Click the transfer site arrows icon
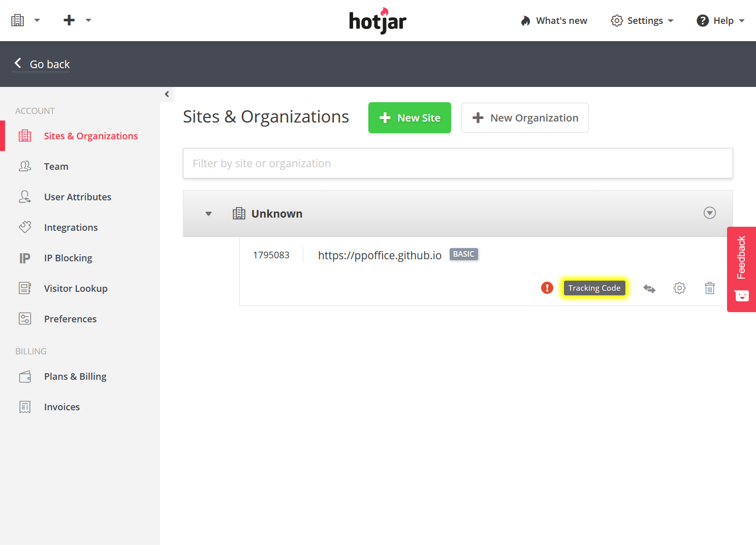 tap(649, 289)
